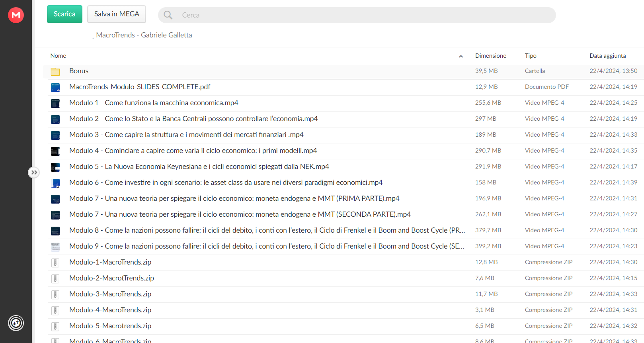
Task: Click the 3,1 MB size cell
Action: click(484, 310)
